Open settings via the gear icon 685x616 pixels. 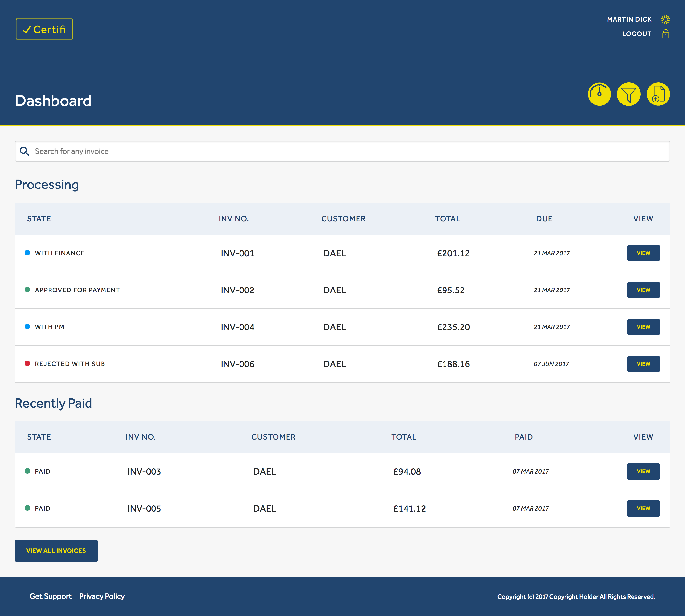pyautogui.click(x=666, y=19)
